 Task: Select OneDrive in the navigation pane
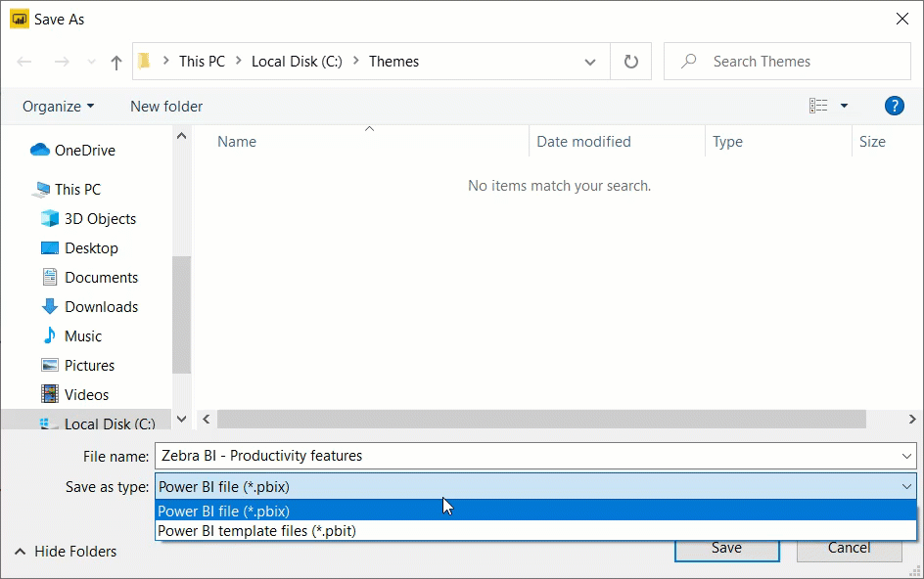pyautogui.click(x=72, y=151)
